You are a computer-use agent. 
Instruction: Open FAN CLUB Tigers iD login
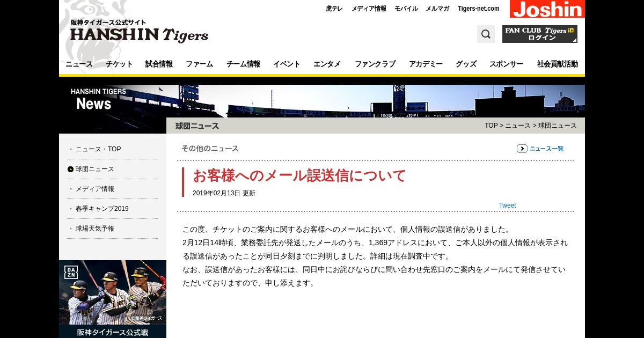point(540,34)
